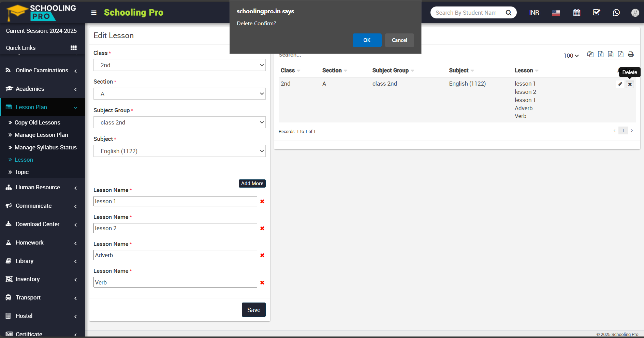644x338 pixels.
Task: Expand the Inventory menu
Action: point(42,279)
